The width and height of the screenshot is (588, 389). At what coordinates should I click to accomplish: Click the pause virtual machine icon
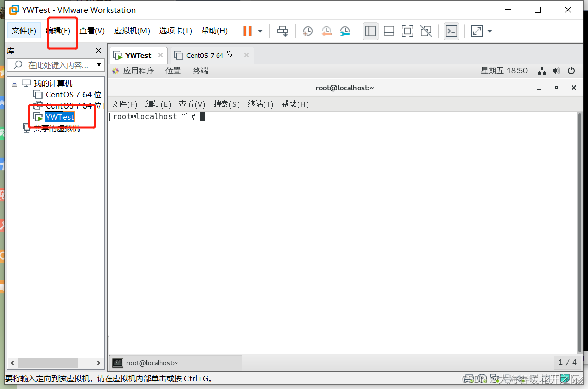pyautogui.click(x=247, y=31)
